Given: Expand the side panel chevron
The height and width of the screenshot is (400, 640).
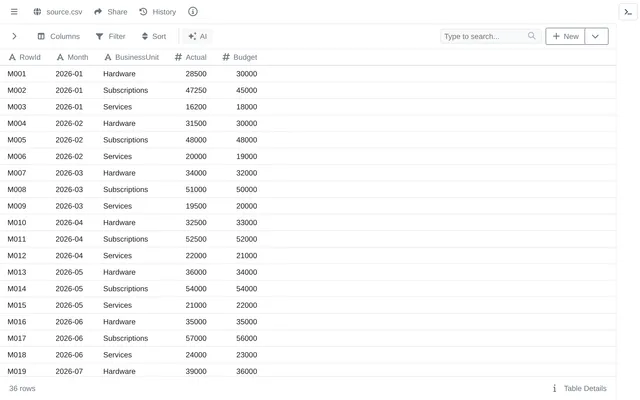Looking at the screenshot, I should [14, 36].
